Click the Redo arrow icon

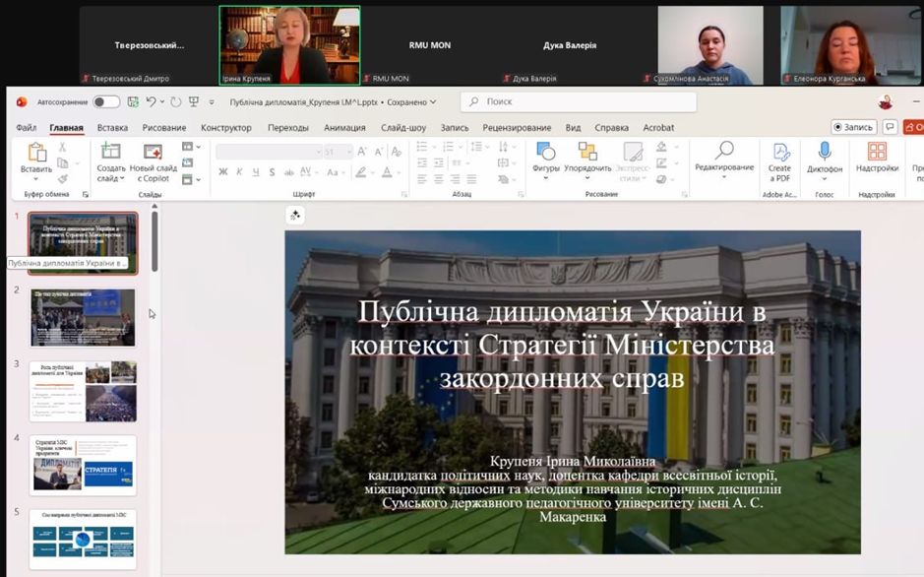[x=175, y=102]
